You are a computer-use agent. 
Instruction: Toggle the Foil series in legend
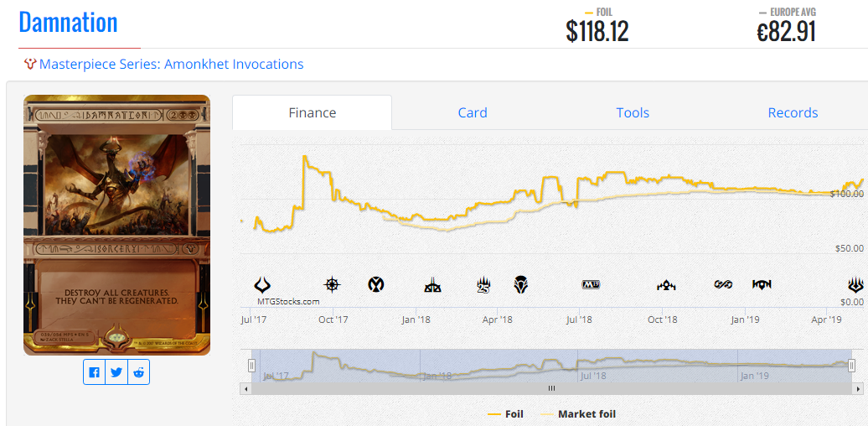click(505, 413)
